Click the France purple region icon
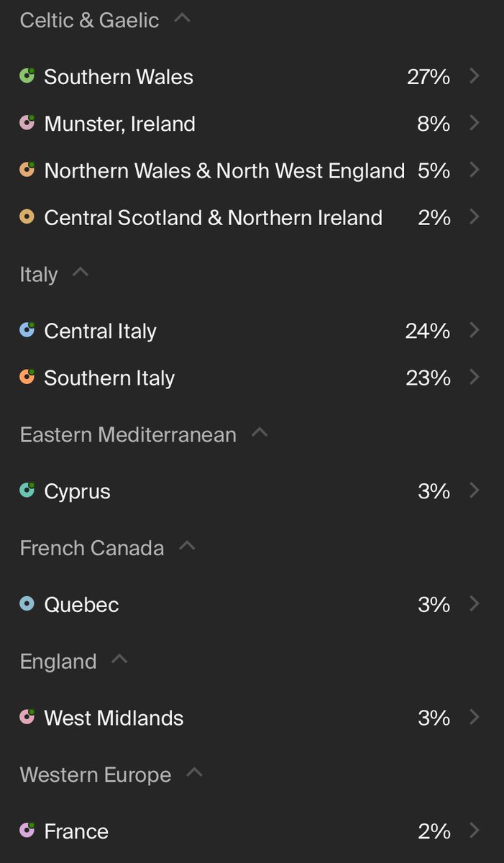Viewport: 504px width, 863px height. tap(27, 831)
